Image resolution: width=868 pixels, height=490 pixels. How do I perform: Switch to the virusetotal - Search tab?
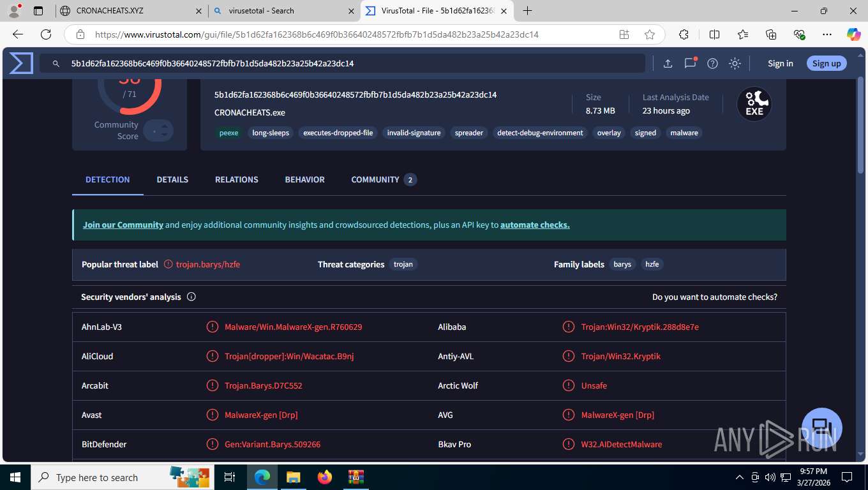click(x=284, y=11)
